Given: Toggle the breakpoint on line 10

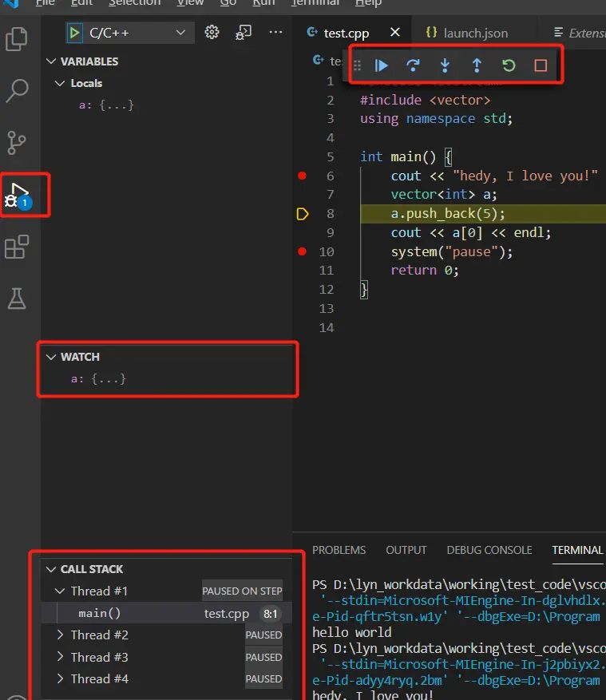Looking at the screenshot, I should click(302, 251).
